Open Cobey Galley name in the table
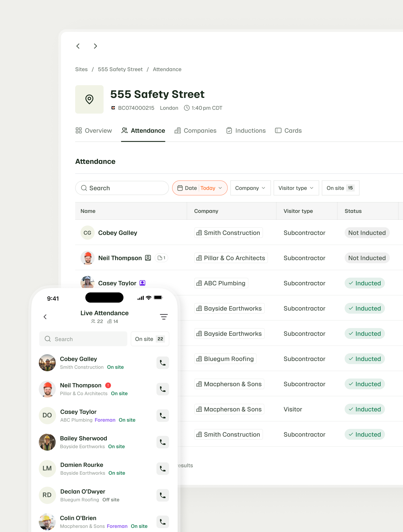 [x=118, y=232]
